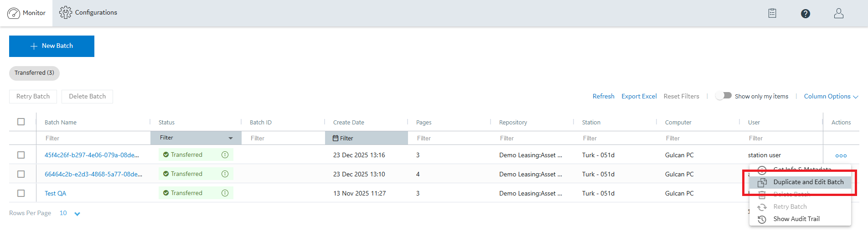This screenshot has width=868, height=237.
Task: Click the Create Date filter field
Action: click(367, 138)
